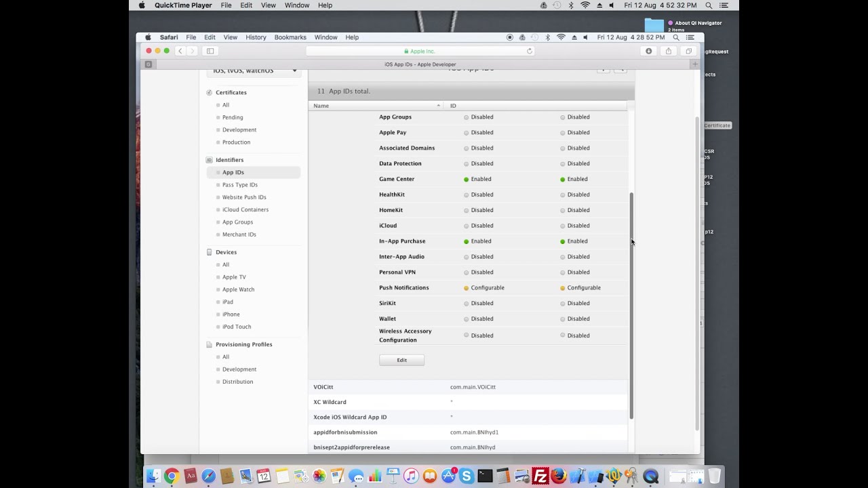Image resolution: width=868 pixels, height=488 pixels.
Task: Open Spotlight search in the Safari menu bar
Action: [x=676, y=37]
